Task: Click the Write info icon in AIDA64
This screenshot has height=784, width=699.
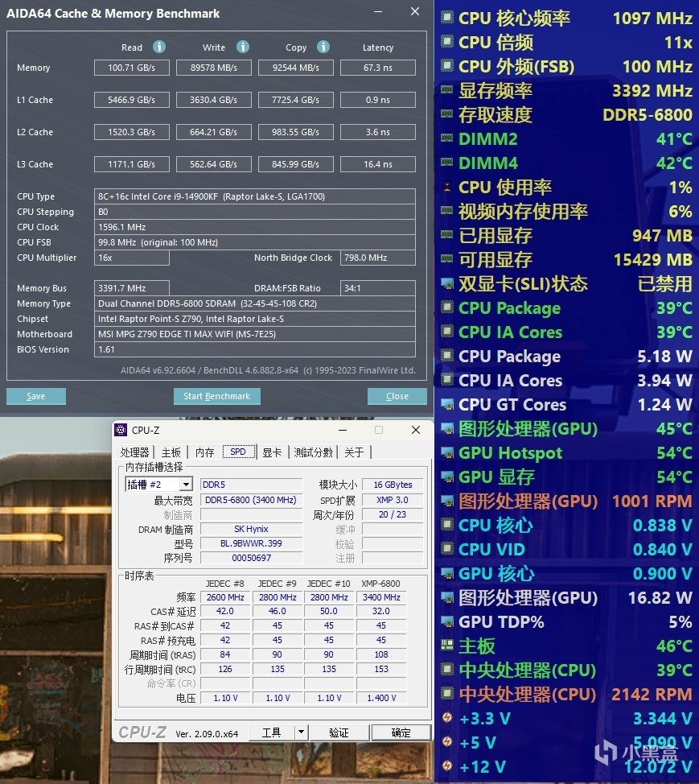Action: 243,47
